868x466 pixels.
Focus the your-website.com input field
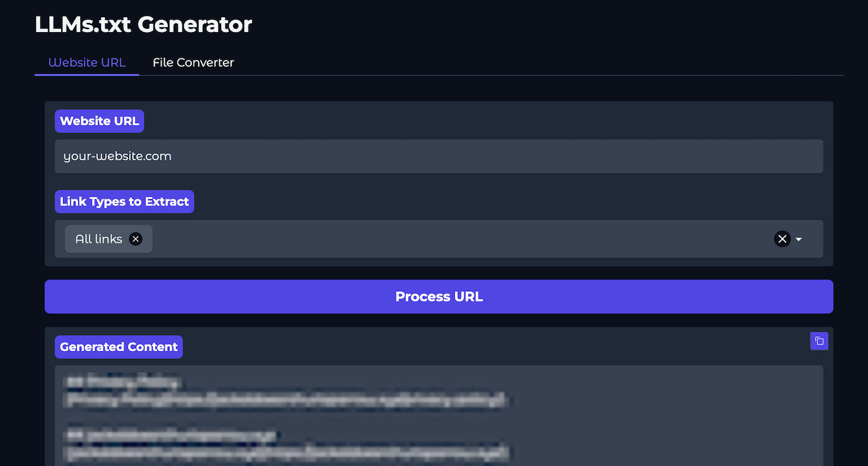(439, 156)
